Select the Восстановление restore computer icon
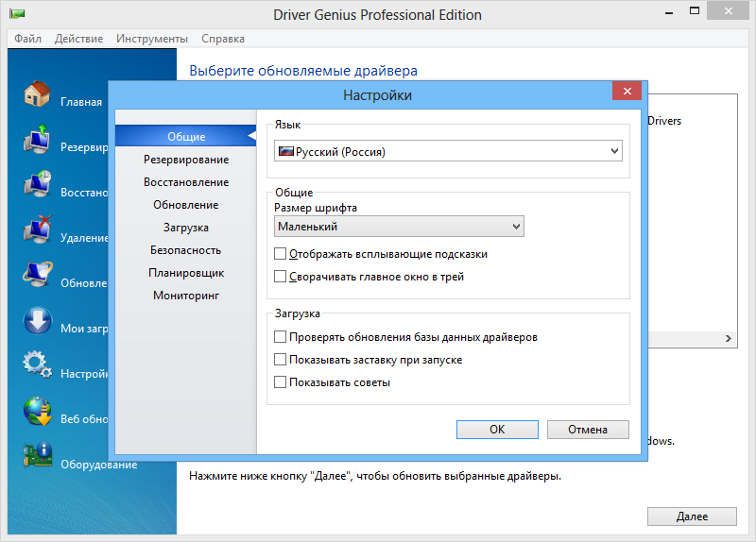756x542 pixels. tap(37, 184)
